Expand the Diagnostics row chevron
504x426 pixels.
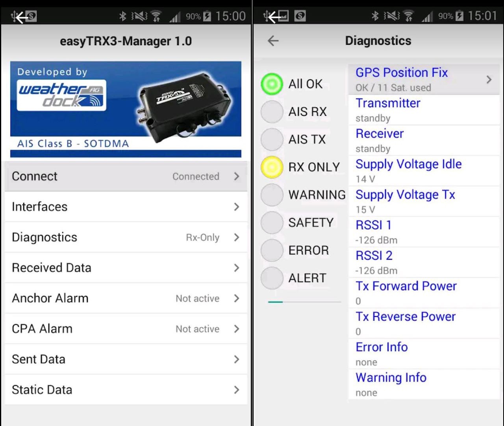coord(236,237)
